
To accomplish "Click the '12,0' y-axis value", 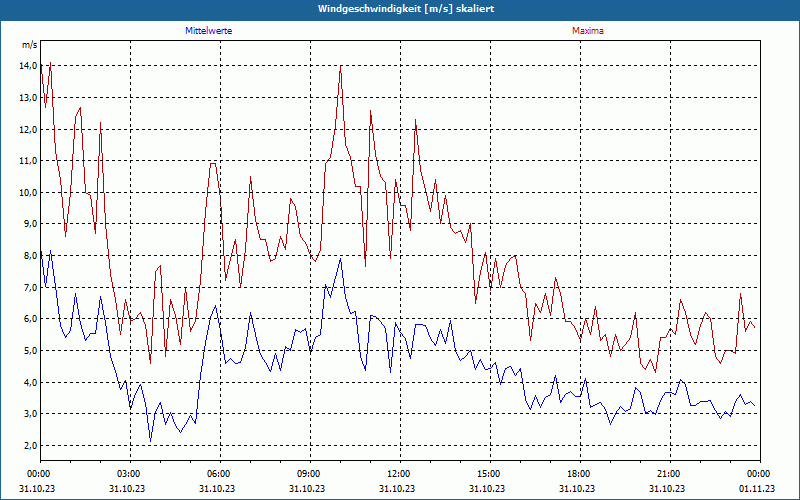I will click(29, 129).
